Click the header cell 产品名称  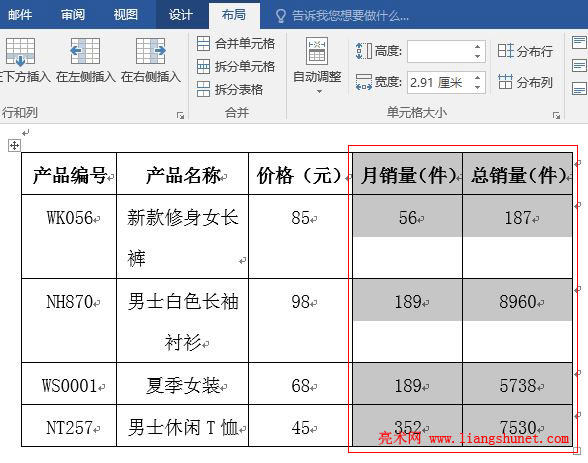(x=183, y=174)
